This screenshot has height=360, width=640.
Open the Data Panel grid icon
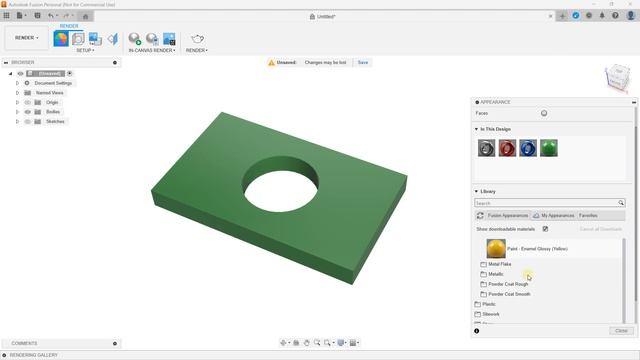click(7, 16)
